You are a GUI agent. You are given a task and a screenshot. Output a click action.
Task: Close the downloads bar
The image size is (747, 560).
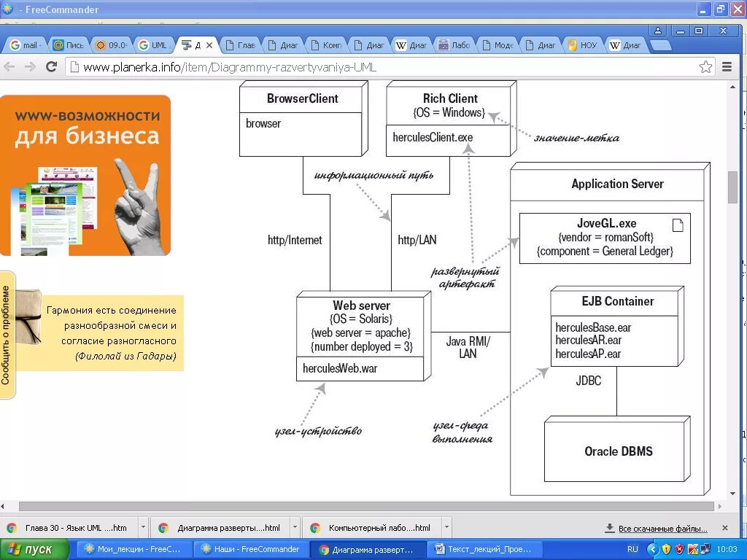(725, 528)
